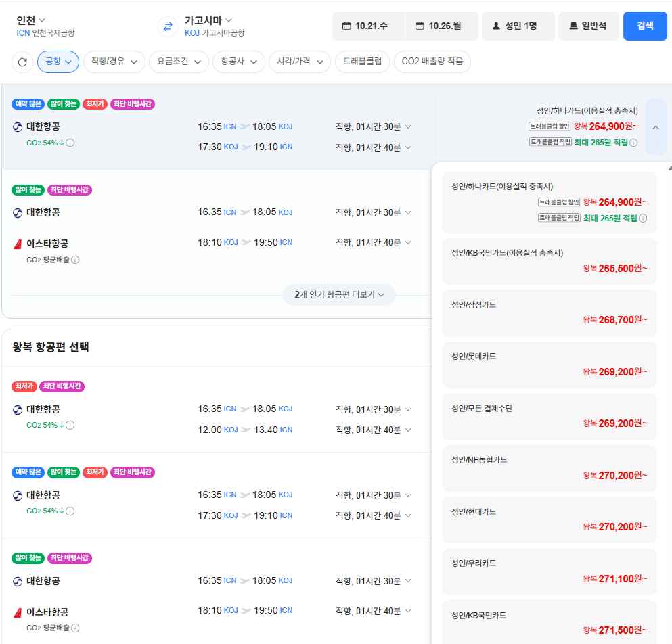Click CO2 평균배출 info icon under first 이스타항공
The image size is (672, 644).
(75, 260)
